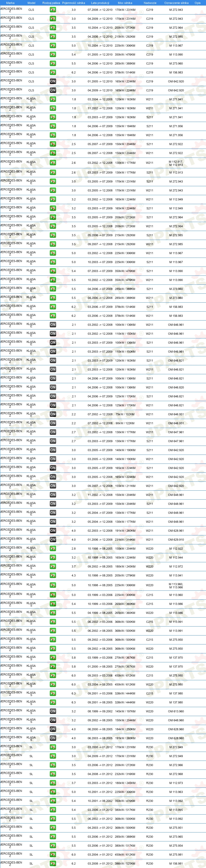Click the diesel ON icon in the CLS 01.2005 row

pos(53,81)
